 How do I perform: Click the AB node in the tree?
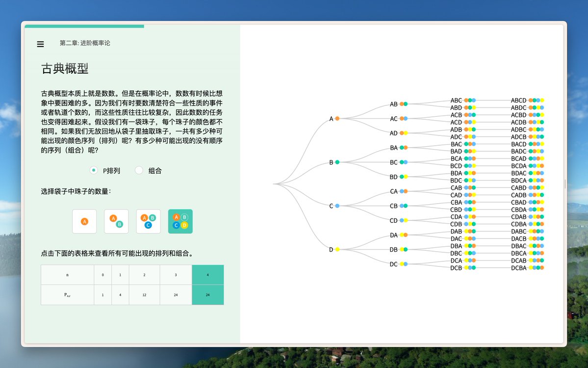[399, 104]
